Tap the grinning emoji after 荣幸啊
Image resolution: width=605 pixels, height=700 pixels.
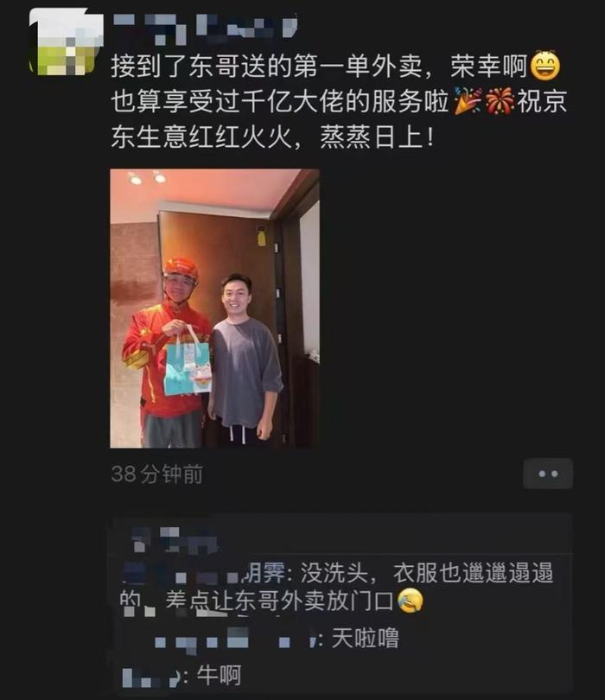coord(544,66)
